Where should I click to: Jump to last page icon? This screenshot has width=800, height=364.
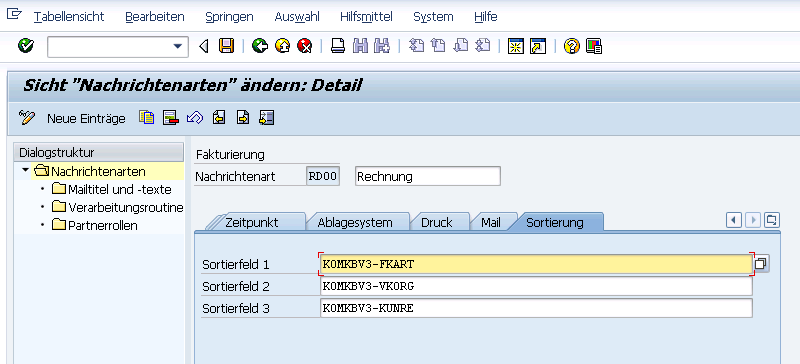tap(483, 46)
